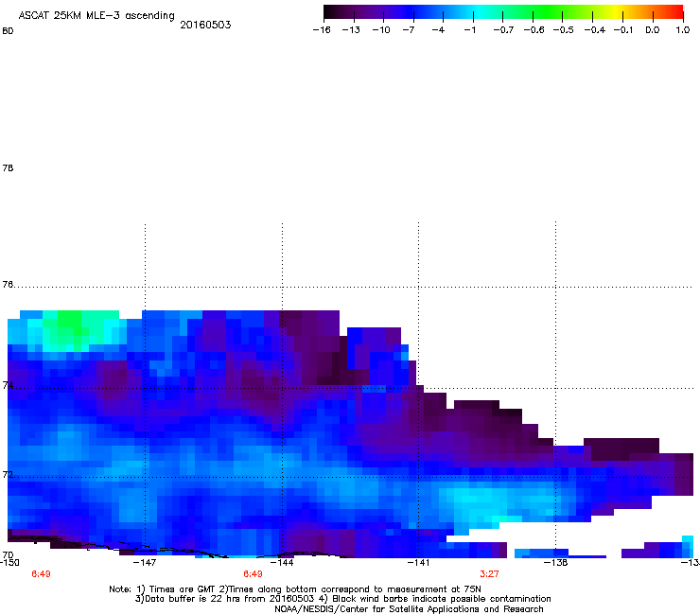
Task: Click the -4 color scale label
Action: [438, 30]
